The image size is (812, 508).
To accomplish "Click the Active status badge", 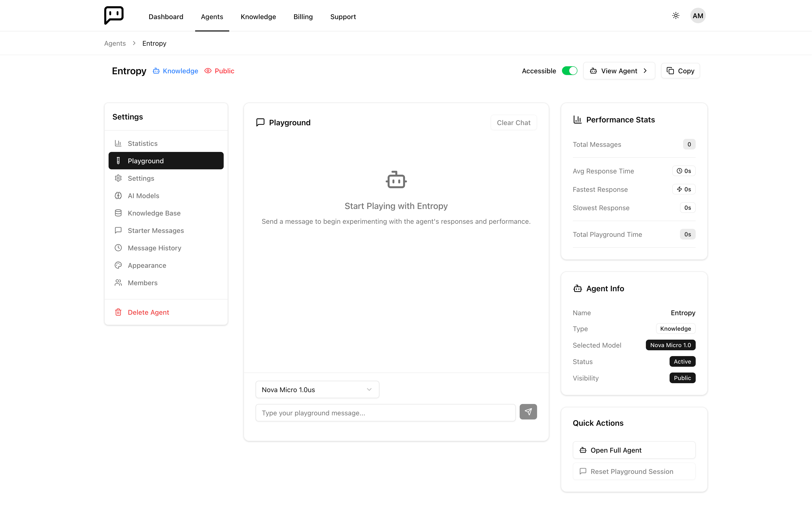I will point(682,361).
